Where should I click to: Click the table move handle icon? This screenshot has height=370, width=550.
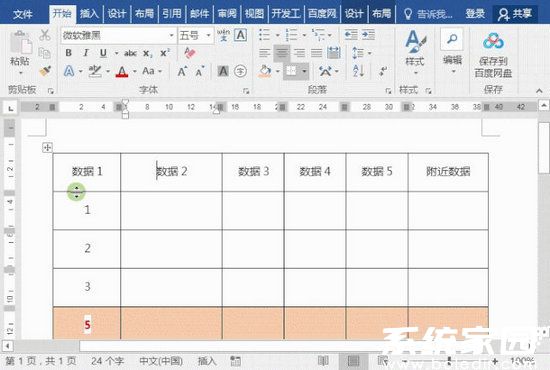click(x=47, y=147)
